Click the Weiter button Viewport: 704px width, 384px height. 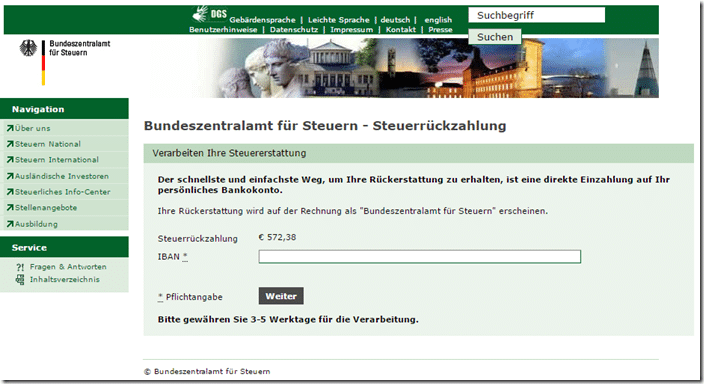(x=281, y=296)
